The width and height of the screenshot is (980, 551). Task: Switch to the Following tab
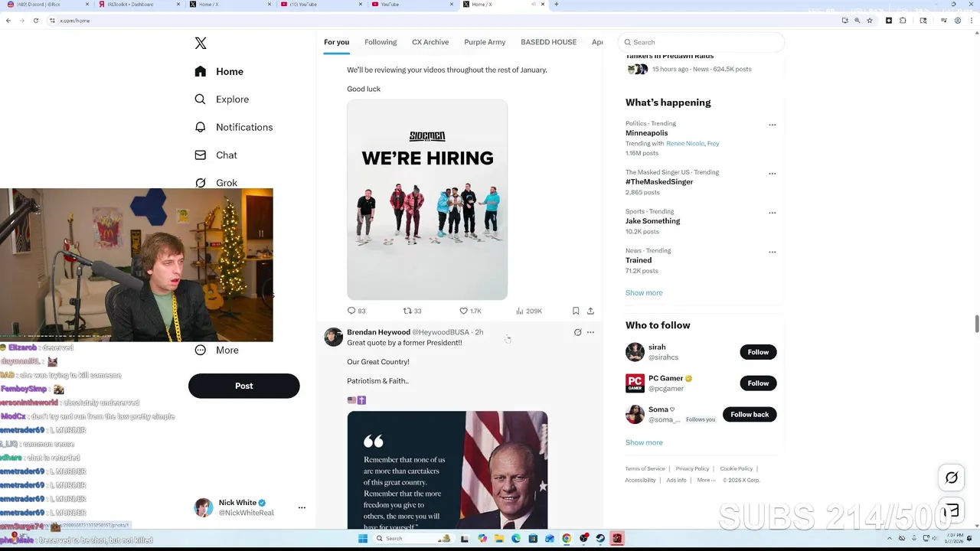381,42
